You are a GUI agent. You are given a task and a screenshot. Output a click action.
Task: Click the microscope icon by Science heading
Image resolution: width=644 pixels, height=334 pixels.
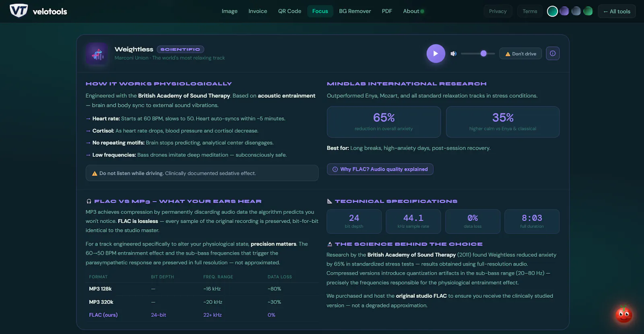pyautogui.click(x=330, y=244)
